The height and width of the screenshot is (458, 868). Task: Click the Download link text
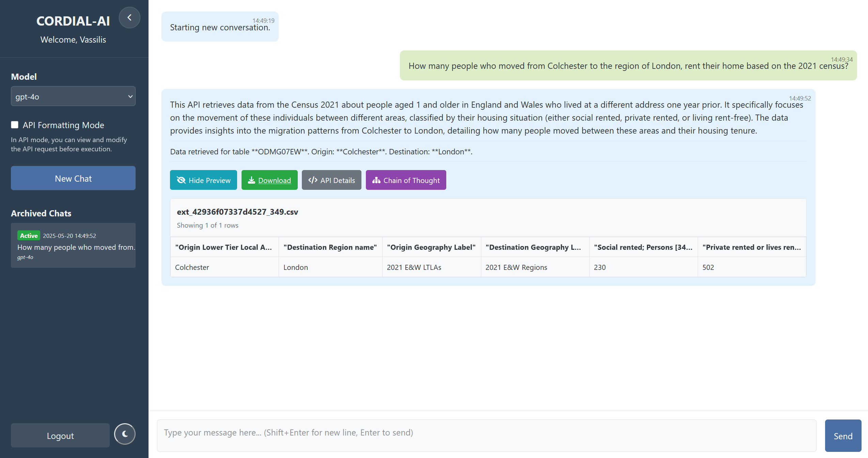275,180
